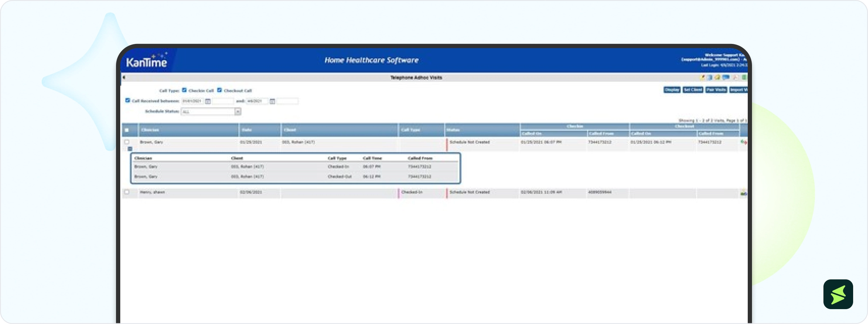Click the Set Client button
The image size is (868, 324).
pyautogui.click(x=693, y=90)
